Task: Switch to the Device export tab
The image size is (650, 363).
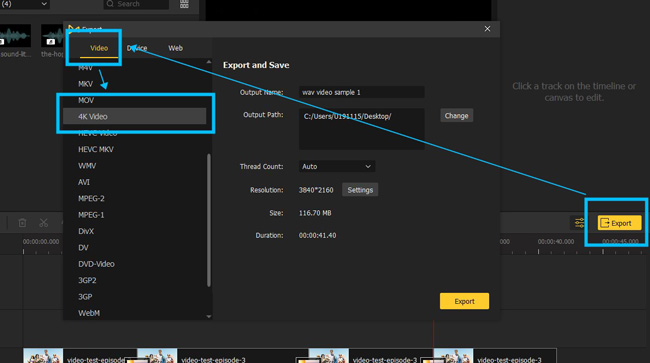Action: click(x=137, y=48)
